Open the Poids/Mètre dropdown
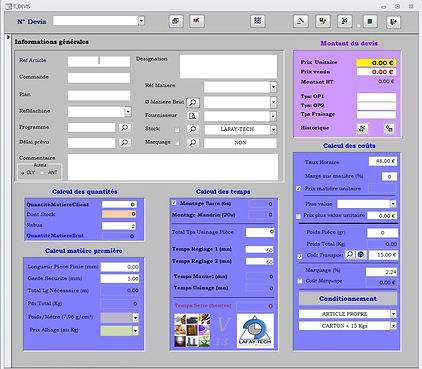Screen dimensions: 422x369 point(135,318)
